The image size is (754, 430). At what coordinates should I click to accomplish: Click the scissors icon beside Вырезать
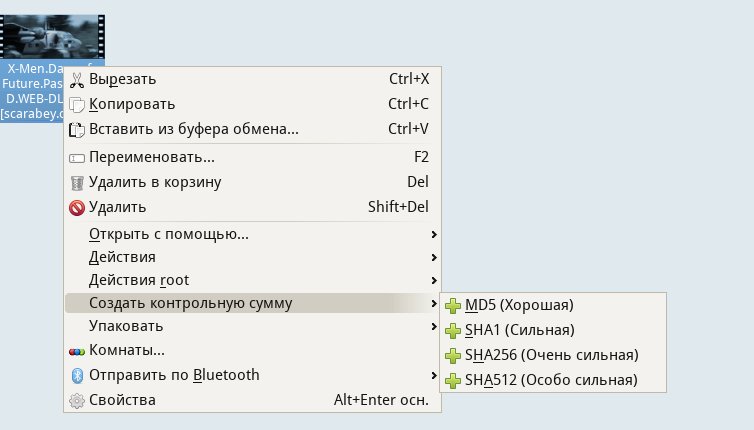click(77, 79)
